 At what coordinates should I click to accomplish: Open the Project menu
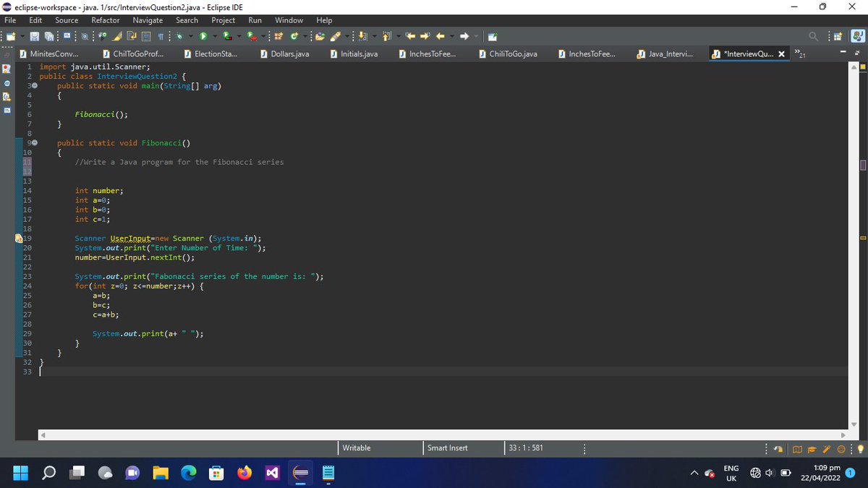click(223, 20)
